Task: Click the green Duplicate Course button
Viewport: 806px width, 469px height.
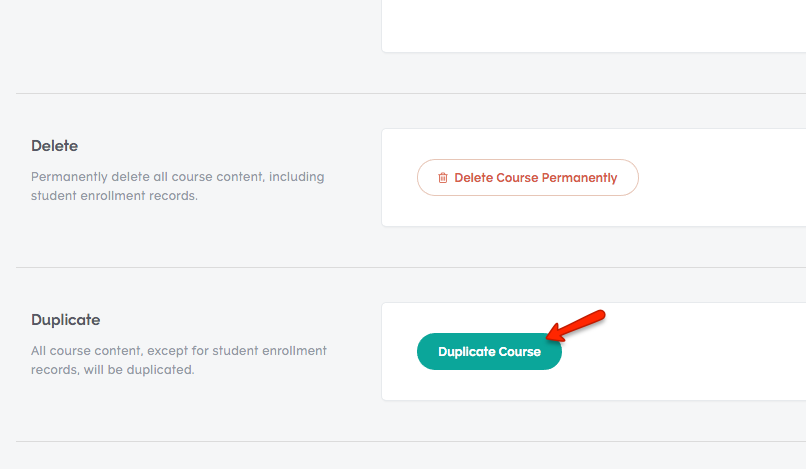Action: (x=489, y=352)
